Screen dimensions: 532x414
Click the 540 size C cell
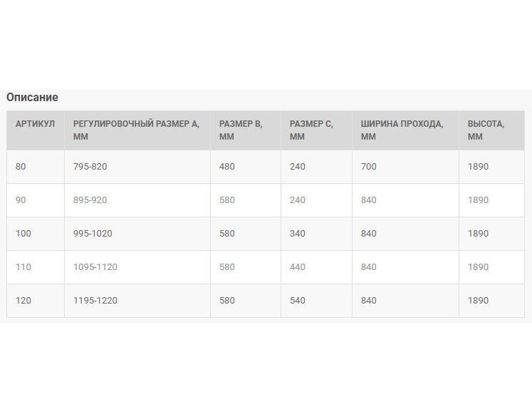(316, 301)
